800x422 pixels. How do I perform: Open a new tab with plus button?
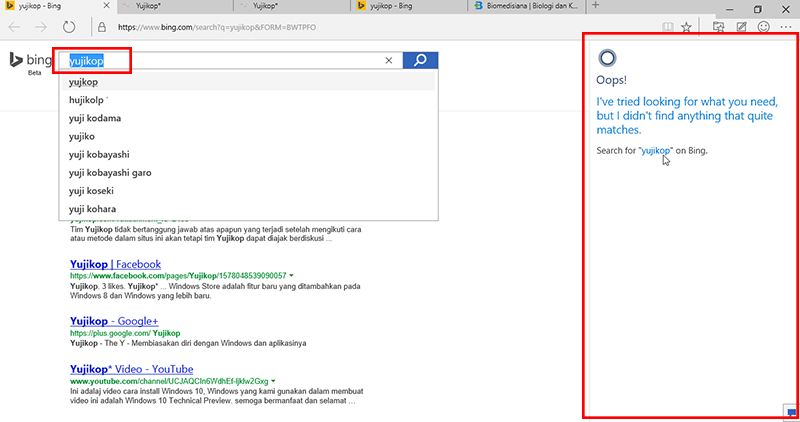coord(595,6)
